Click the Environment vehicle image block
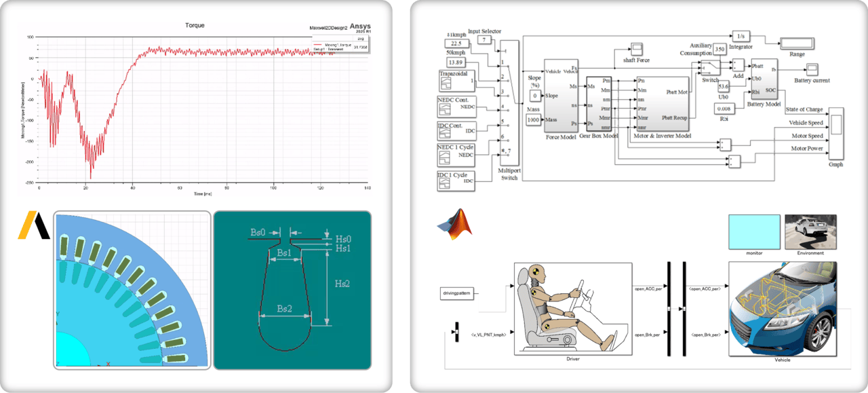868x393 pixels. 811,233
